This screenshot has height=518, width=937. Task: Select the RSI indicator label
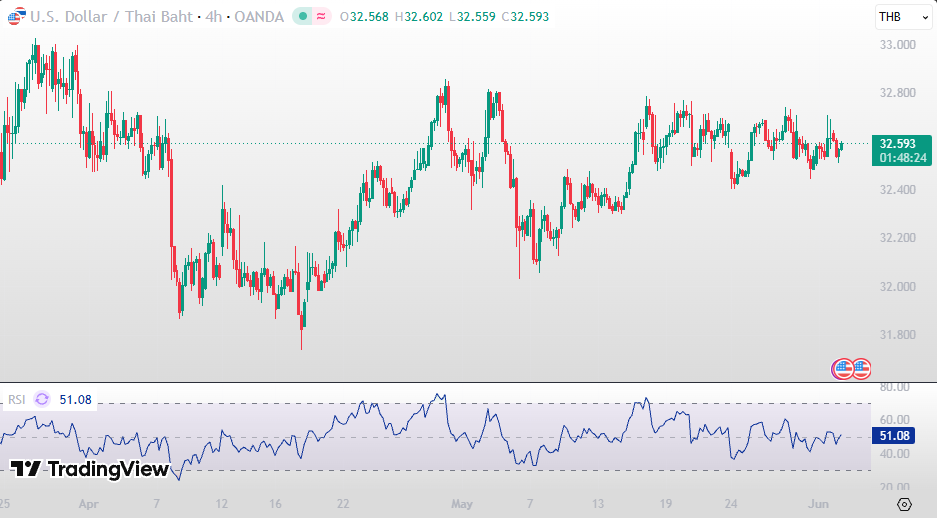point(17,400)
